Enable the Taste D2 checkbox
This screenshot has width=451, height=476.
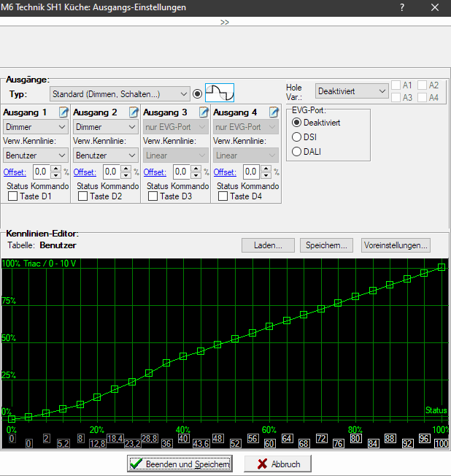click(x=82, y=196)
